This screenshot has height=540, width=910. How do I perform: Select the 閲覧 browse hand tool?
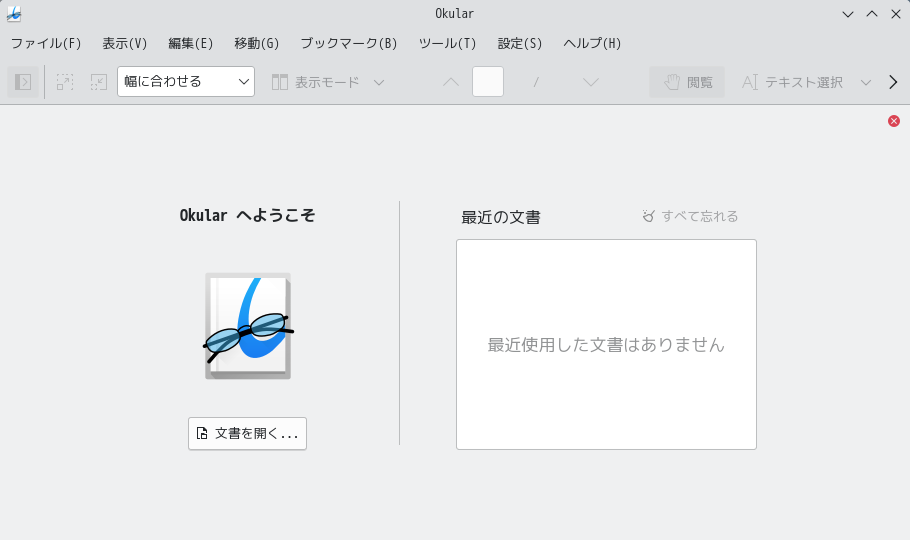click(x=687, y=82)
